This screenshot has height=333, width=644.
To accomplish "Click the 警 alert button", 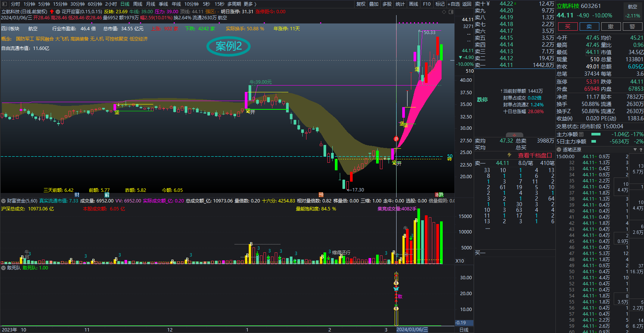I will click(x=632, y=26).
